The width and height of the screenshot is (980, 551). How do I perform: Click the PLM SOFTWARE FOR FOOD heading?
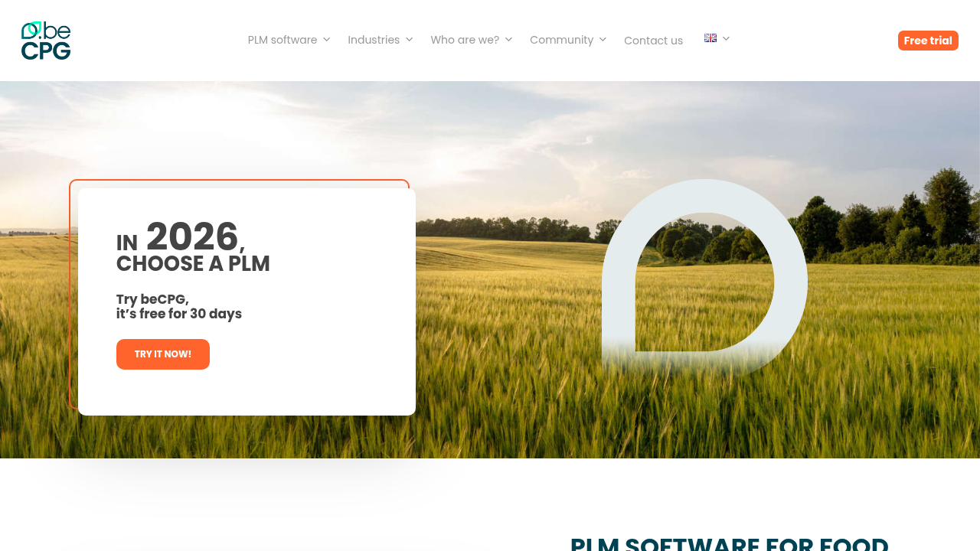(x=730, y=543)
